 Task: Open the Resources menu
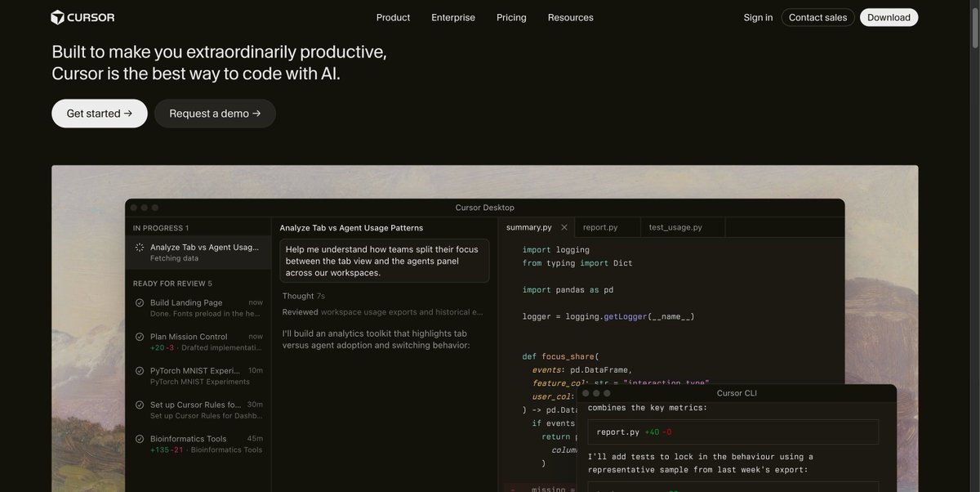pos(571,17)
